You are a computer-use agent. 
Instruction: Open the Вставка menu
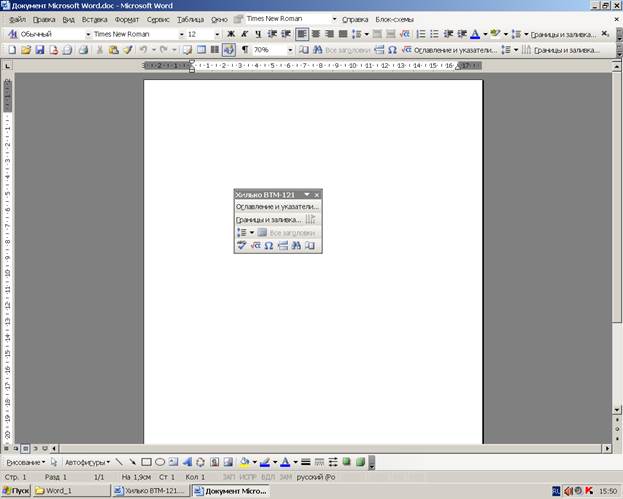click(x=94, y=19)
